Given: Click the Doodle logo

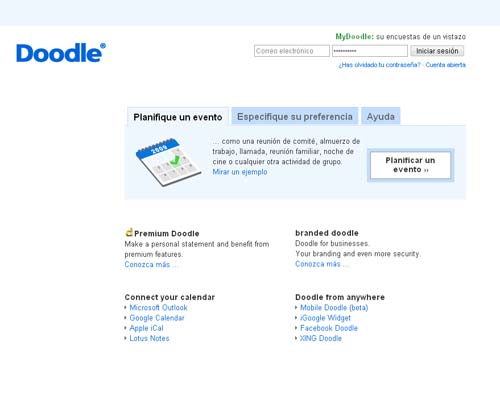Looking at the screenshot, I should (x=61, y=53).
